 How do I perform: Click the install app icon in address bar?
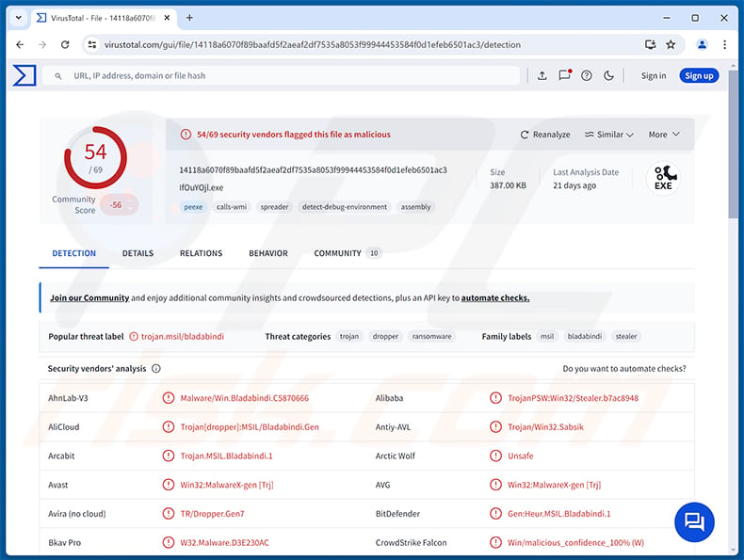point(650,44)
